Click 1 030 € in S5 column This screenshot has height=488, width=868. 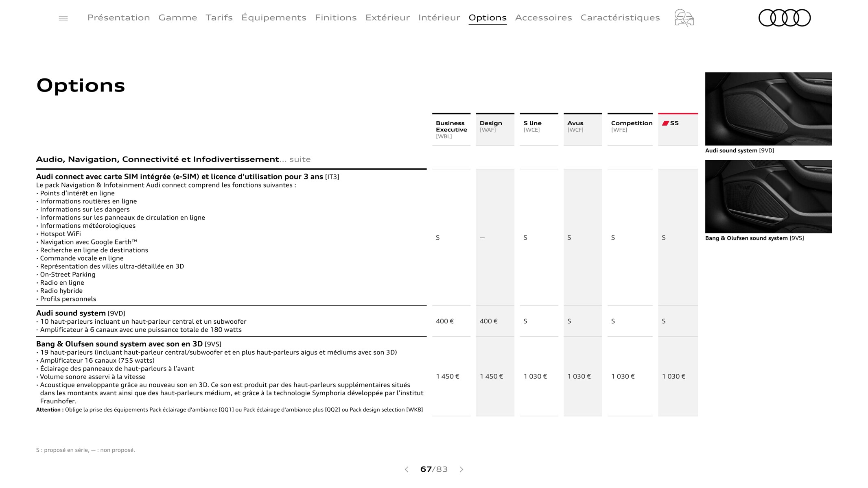pos(673,377)
